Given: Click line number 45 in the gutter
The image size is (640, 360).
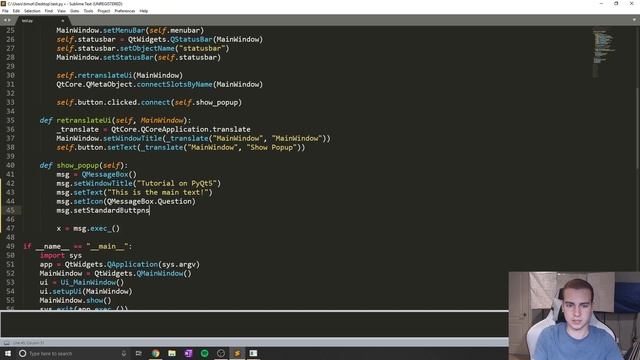Looking at the screenshot, I should (10, 210).
